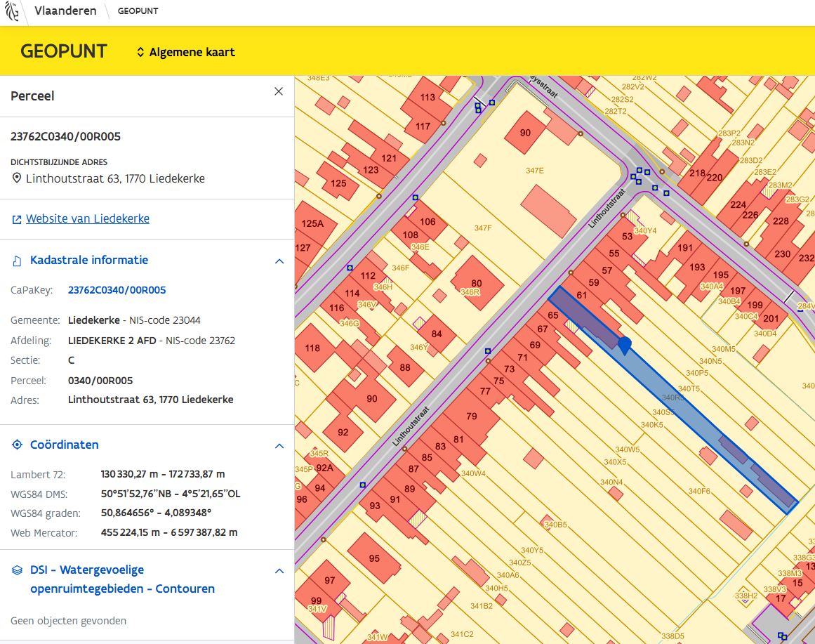The height and width of the screenshot is (644, 815).
Task: Click the Kadastrale informatie document icon
Action: [17, 261]
